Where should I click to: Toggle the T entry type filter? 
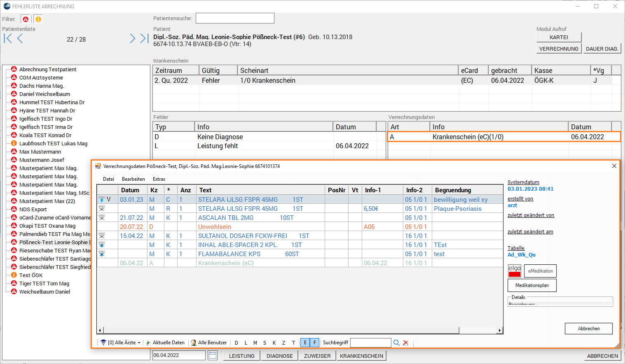293,343
